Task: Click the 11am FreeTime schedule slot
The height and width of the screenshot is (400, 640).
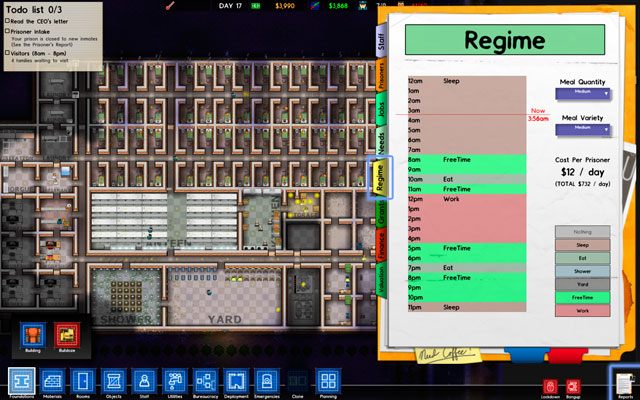Action: click(x=467, y=189)
